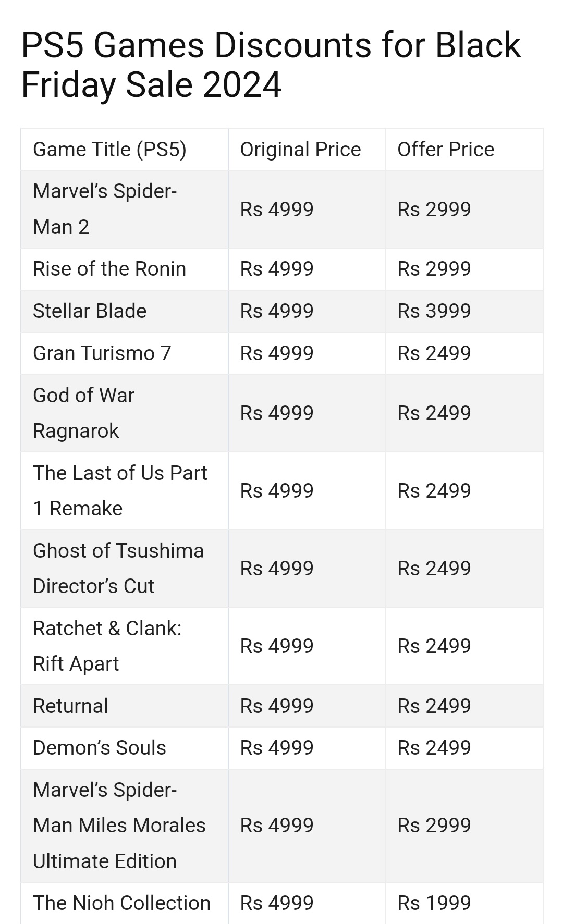Screen dimensions: 563x924
Task: Select Gran Turismo 7 row title
Action: (102, 353)
